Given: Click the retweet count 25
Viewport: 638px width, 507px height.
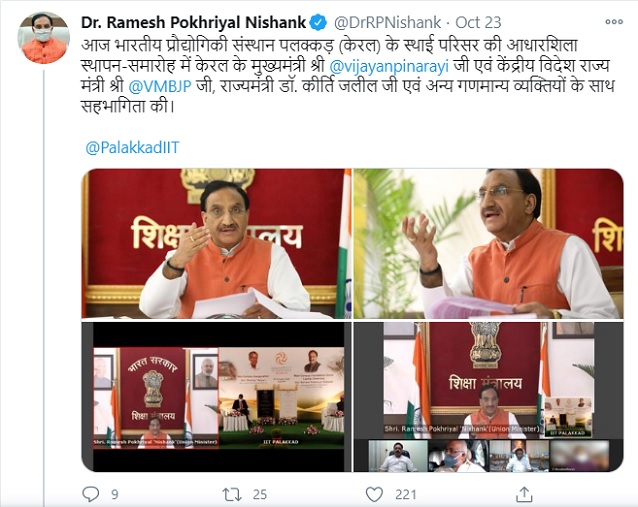Looking at the screenshot, I should 260,494.
